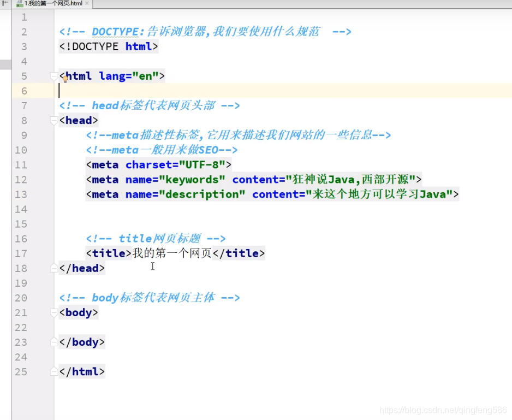Viewport: 512px width, 420px height.
Task: Click line number 12 in the gutter
Action: point(21,180)
